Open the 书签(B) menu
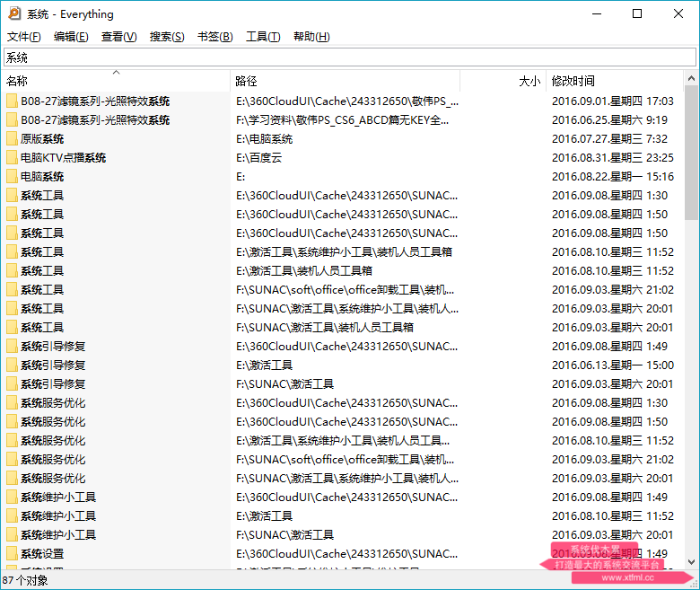700x590 pixels. pos(215,37)
